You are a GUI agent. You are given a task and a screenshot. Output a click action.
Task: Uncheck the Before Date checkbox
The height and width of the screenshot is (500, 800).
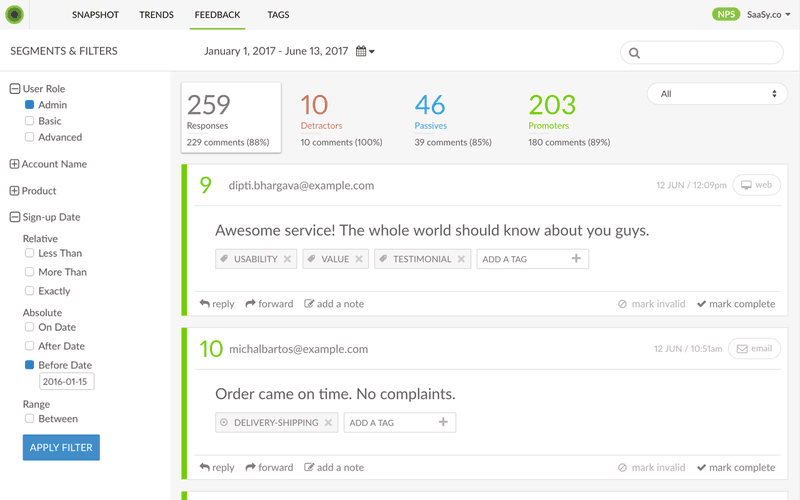pos(30,365)
